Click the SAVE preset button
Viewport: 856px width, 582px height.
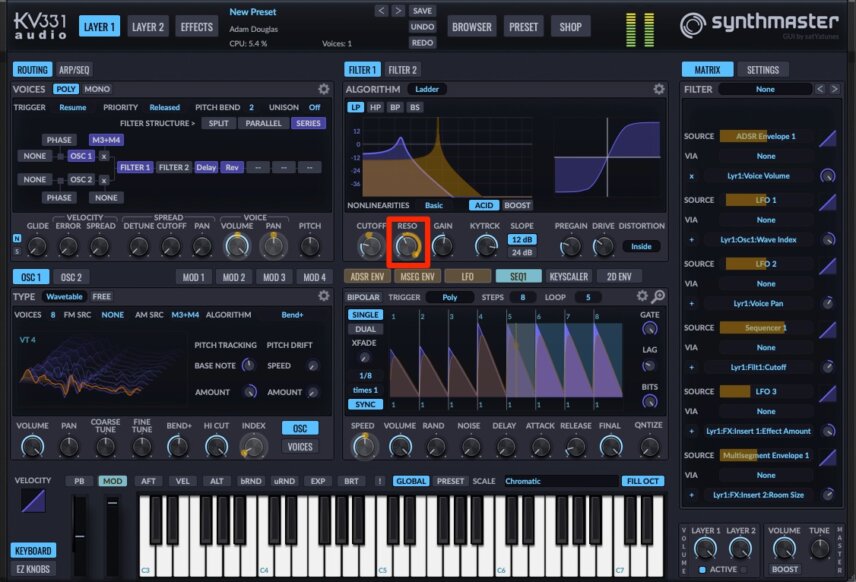pos(422,11)
